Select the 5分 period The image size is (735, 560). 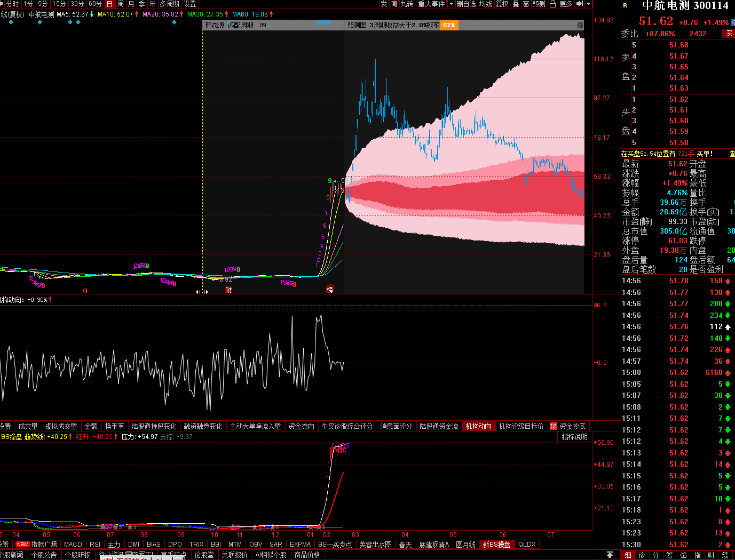tap(43, 4)
